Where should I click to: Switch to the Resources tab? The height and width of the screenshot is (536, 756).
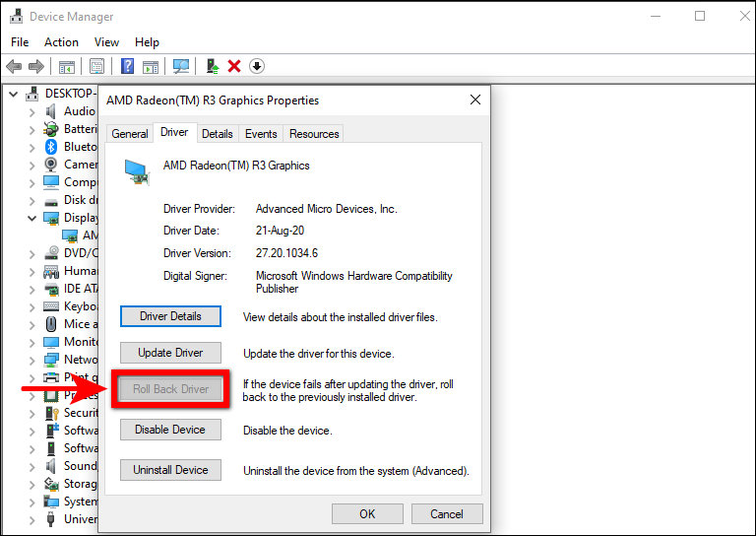(314, 134)
